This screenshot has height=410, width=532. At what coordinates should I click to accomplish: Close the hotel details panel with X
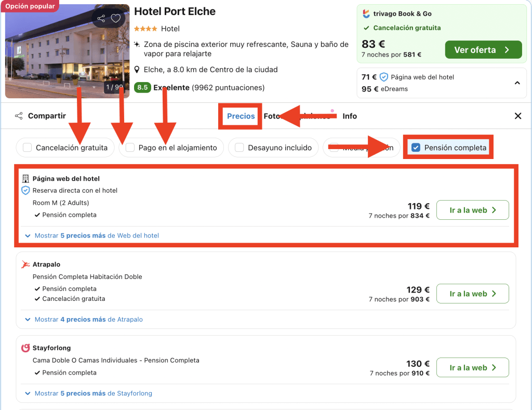click(x=517, y=116)
